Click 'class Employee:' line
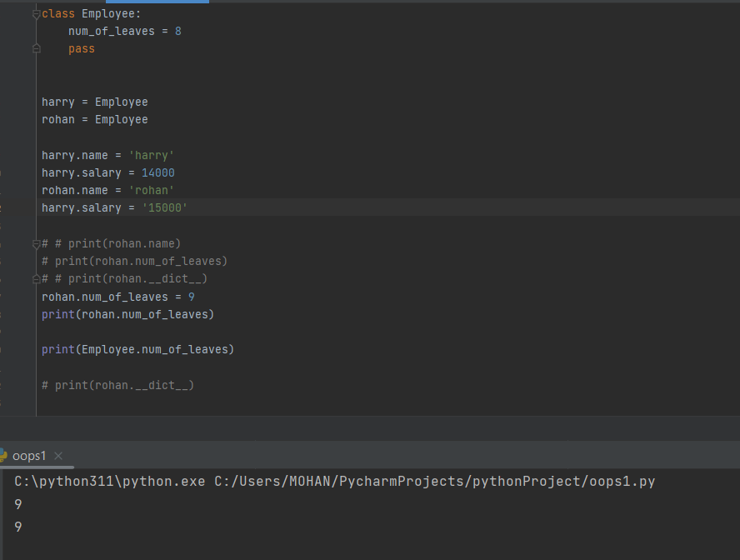 coord(91,13)
